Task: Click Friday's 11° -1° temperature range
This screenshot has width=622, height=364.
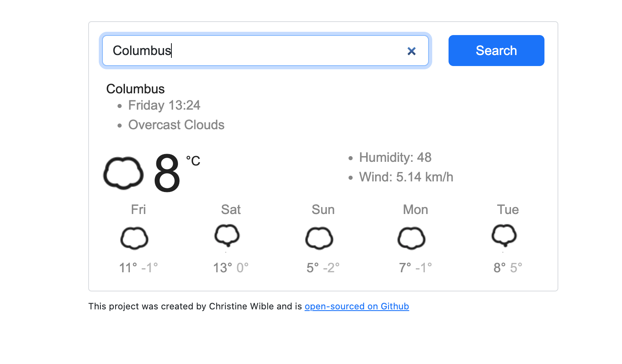Action: click(x=138, y=268)
